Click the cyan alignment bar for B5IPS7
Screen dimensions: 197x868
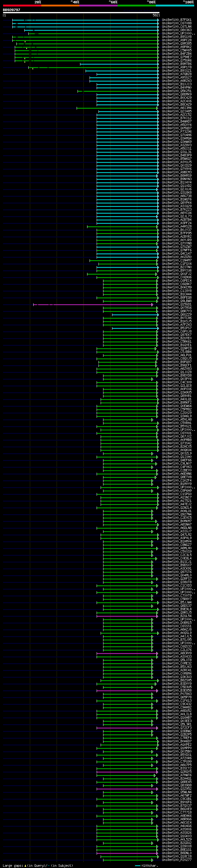135,328
